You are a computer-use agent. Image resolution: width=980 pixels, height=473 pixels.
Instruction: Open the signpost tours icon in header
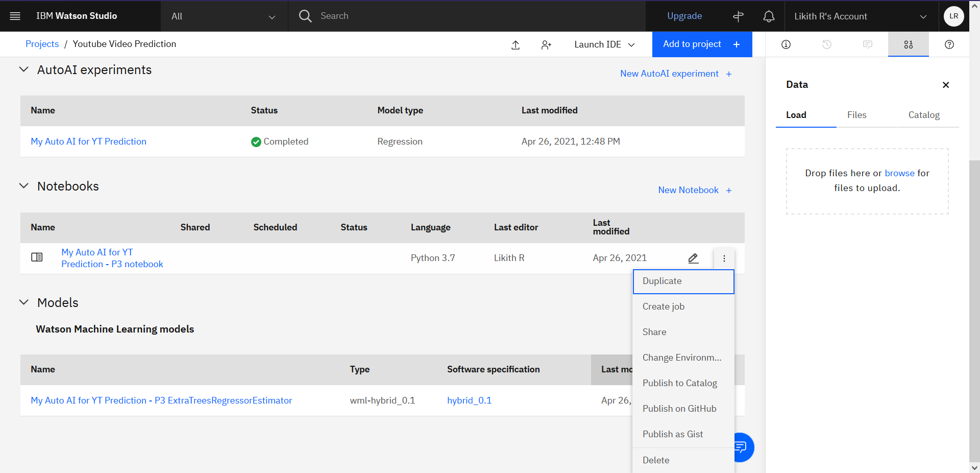[x=738, y=16]
